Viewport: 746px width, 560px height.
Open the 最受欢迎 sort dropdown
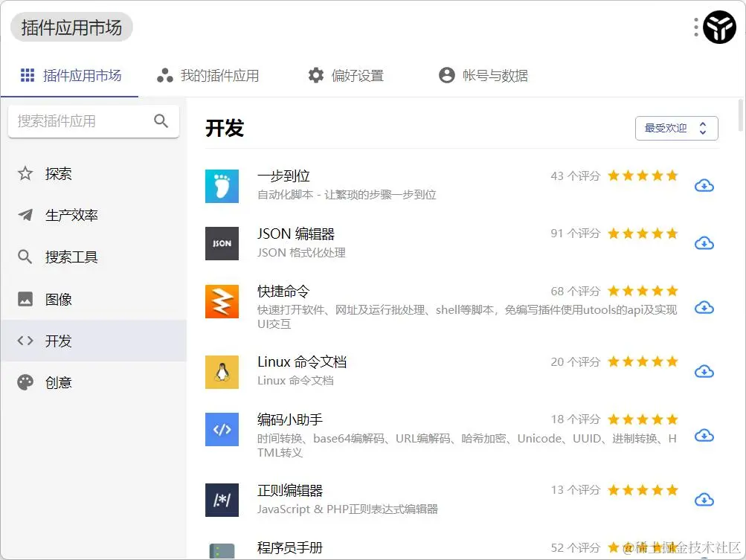point(677,129)
